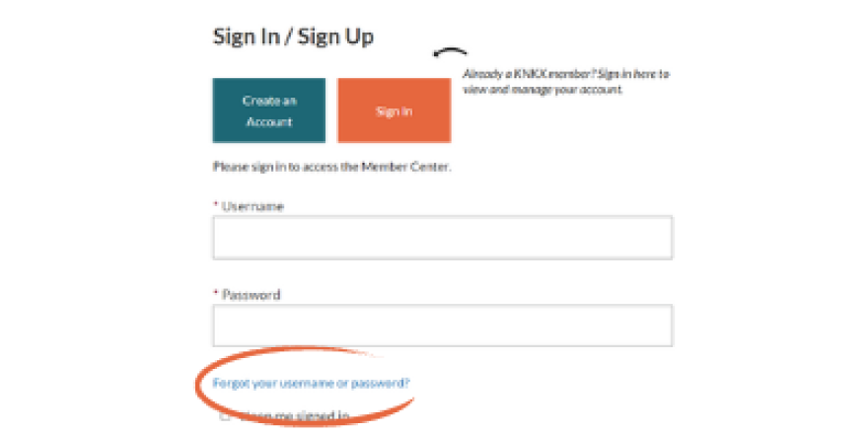Click the teal Create an Account button
This screenshot has width=868, height=434.
point(269,110)
